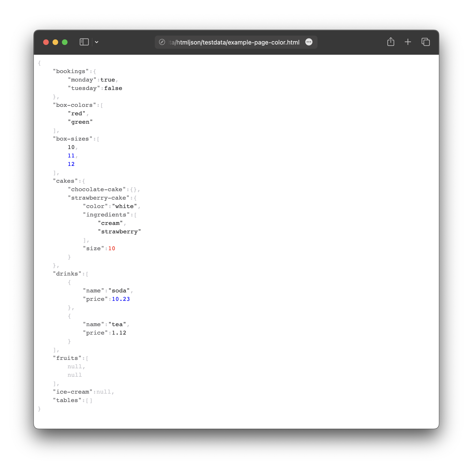Toggle the Safari sidebar button
Image resolution: width=476 pixels, height=470 pixels.
click(84, 42)
